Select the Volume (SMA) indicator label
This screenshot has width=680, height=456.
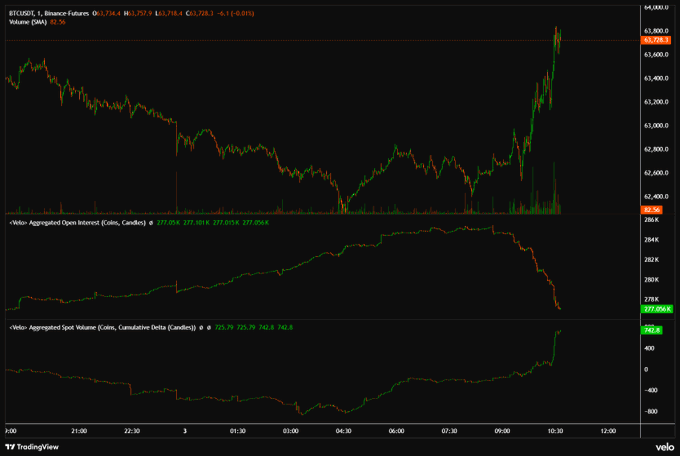pos(28,22)
